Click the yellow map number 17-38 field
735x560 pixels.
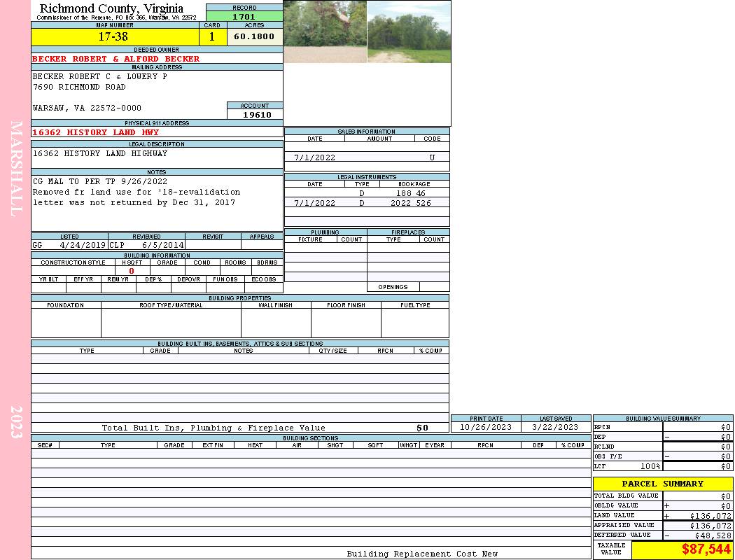[113, 37]
